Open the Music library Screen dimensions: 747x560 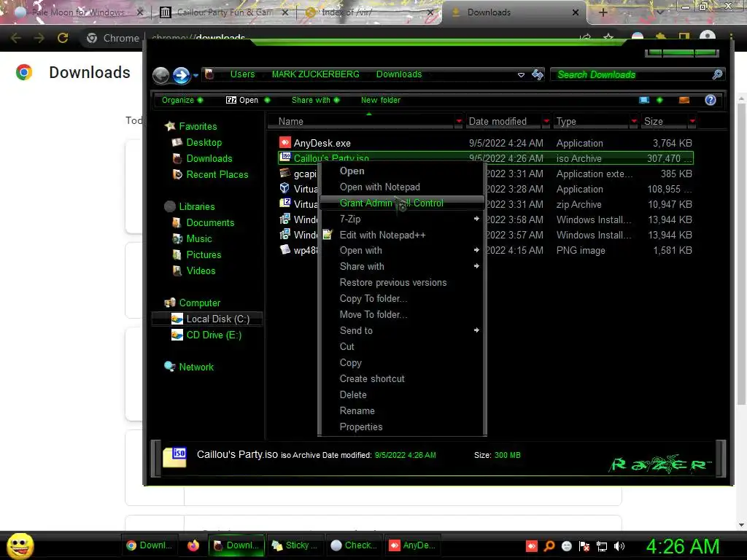[x=198, y=238]
